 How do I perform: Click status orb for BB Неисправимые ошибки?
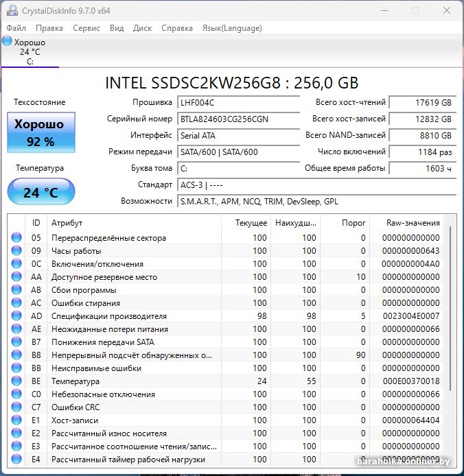pyautogui.click(x=16, y=368)
